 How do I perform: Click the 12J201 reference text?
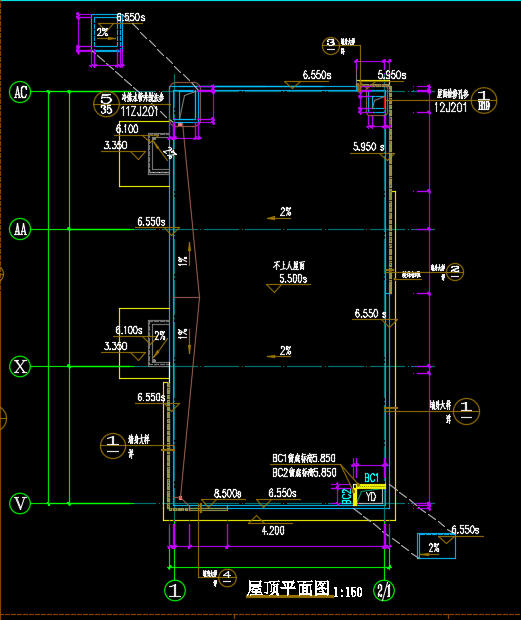click(450, 107)
